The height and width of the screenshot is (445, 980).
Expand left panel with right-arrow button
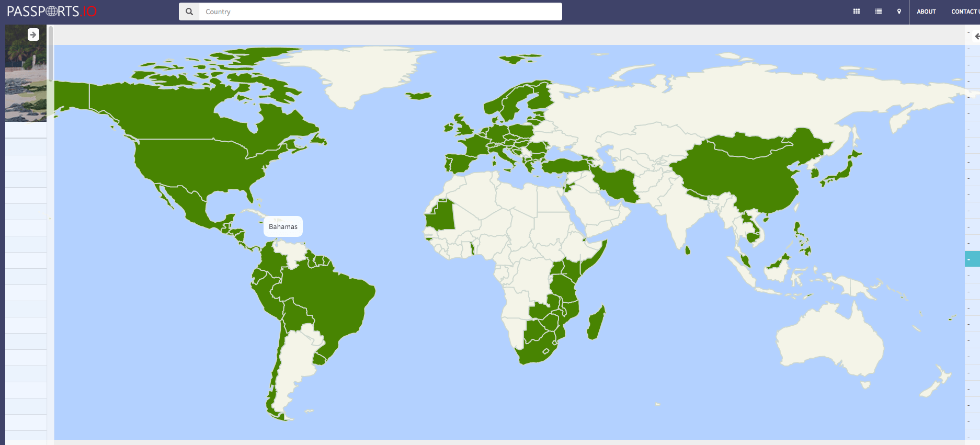point(33,35)
